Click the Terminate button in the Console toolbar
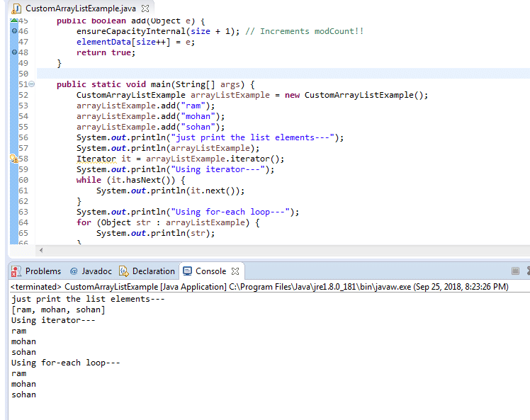Viewport: 530px width, 420px height. [516, 271]
